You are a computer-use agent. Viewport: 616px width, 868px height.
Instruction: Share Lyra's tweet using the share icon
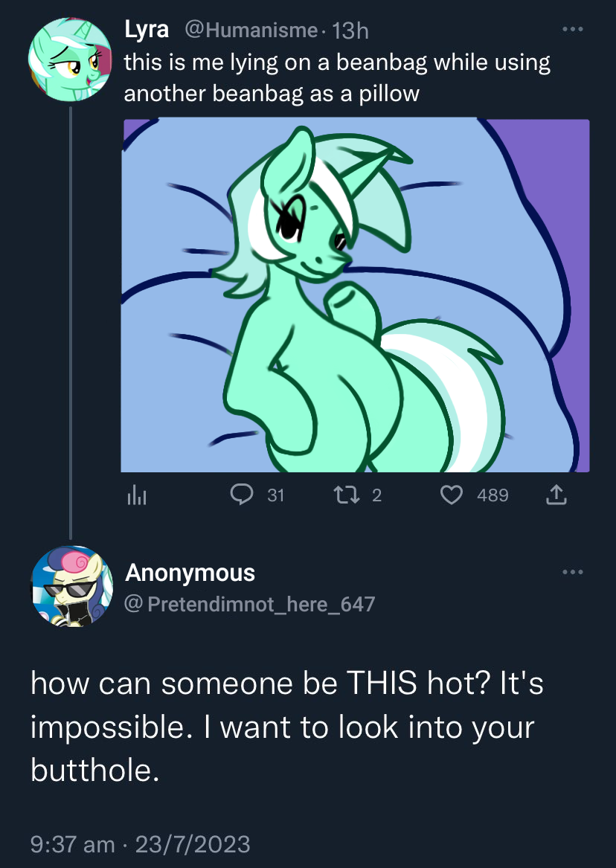click(x=556, y=495)
